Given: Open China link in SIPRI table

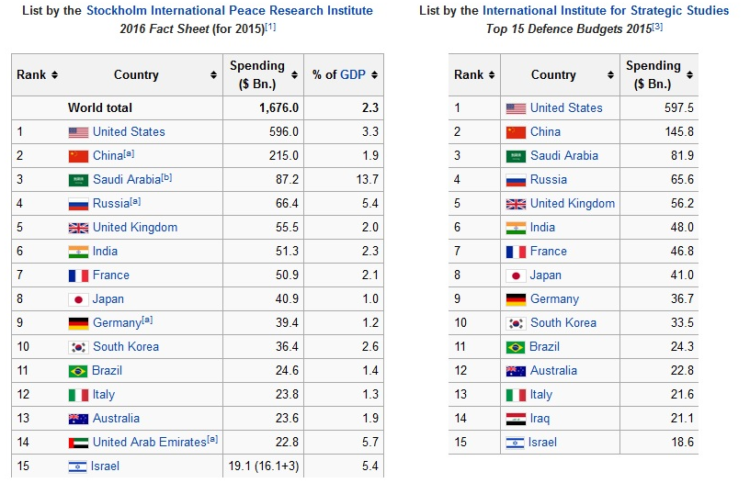Looking at the screenshot, I should pyautogui.click(x=108, y=156).
